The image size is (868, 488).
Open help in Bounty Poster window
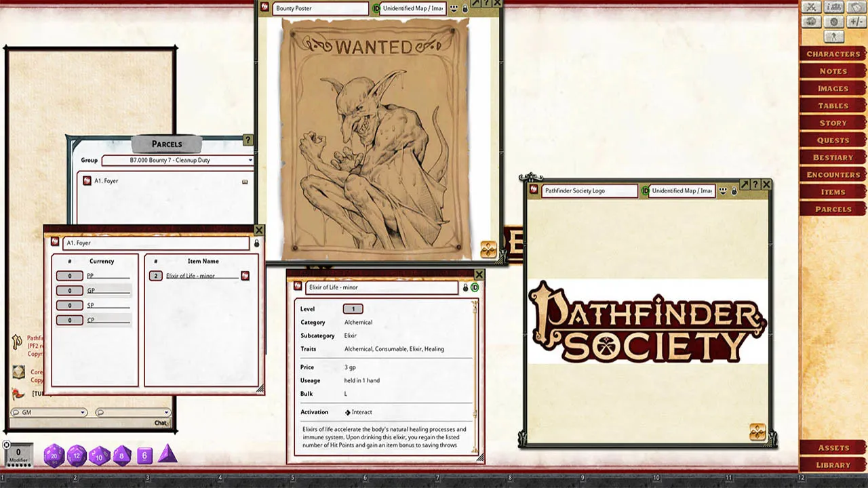click(487, 3)
